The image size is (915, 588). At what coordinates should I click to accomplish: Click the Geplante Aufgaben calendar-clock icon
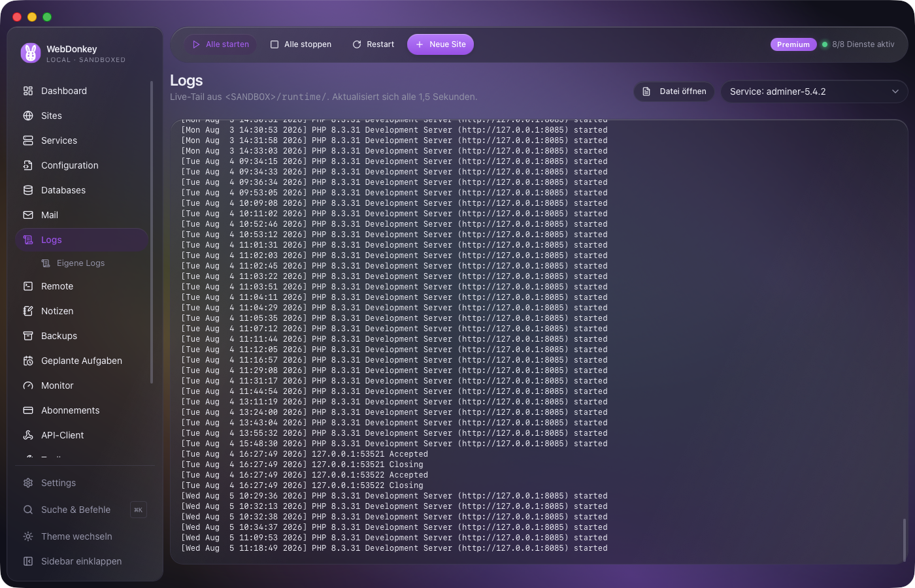coord(28,361)
